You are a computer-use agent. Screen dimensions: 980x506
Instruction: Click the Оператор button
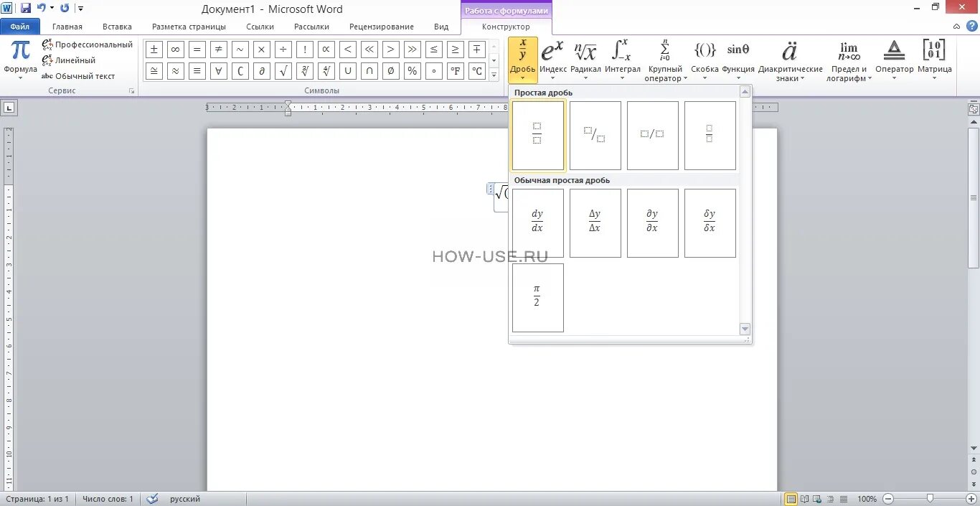click(894, 60)
